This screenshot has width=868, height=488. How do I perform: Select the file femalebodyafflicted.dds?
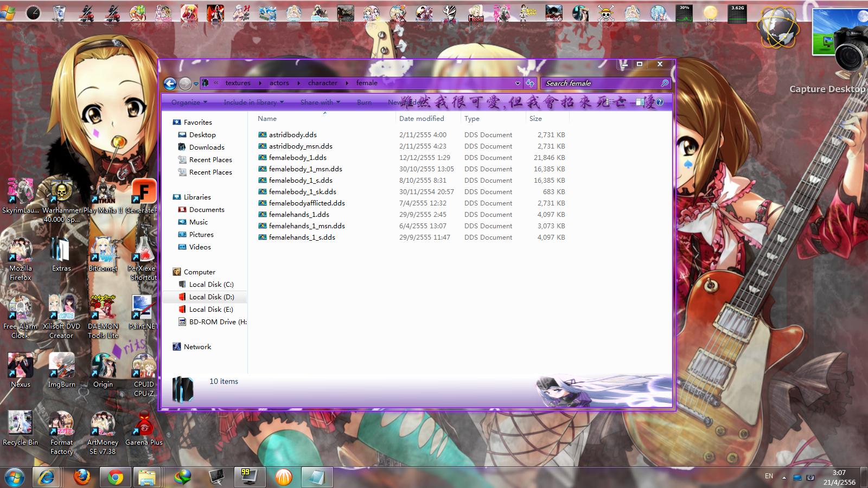307,203
